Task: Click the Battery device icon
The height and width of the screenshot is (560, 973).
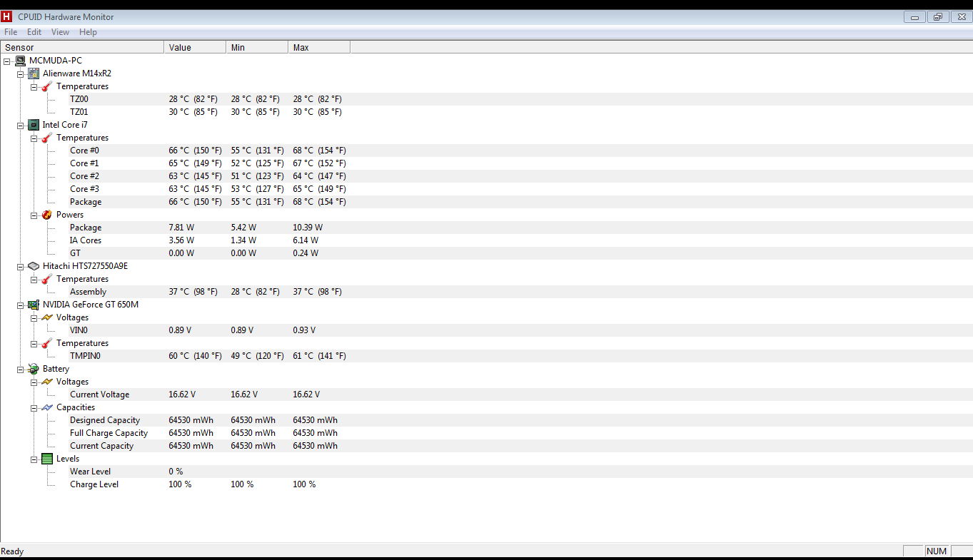Action: [34, 369]
